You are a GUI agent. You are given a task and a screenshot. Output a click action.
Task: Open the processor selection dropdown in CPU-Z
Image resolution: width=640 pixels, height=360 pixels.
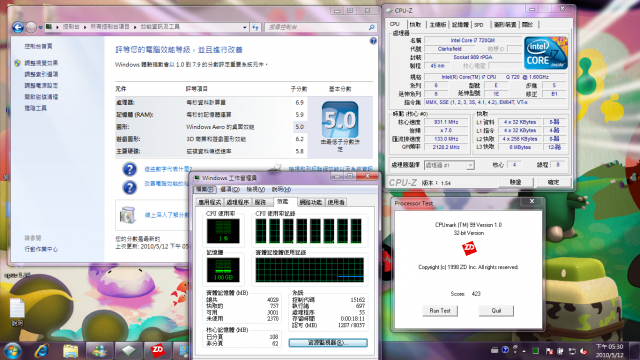point(470,165)
